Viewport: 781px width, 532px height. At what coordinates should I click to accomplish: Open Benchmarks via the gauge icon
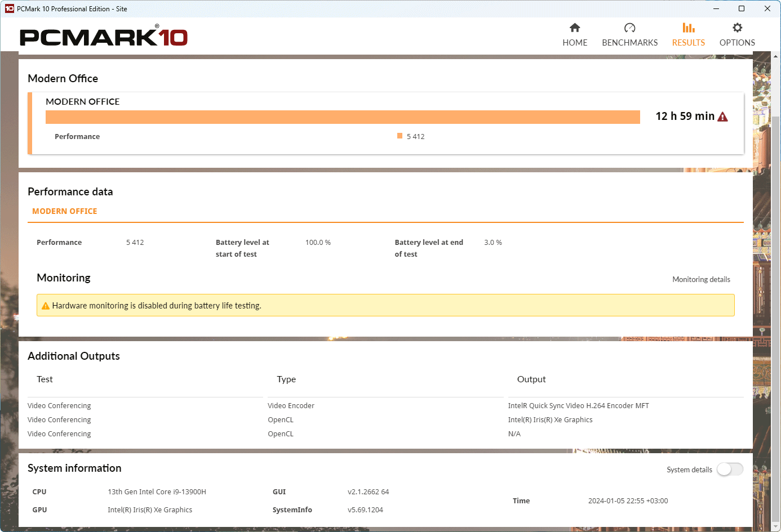[x=629, y=28]
